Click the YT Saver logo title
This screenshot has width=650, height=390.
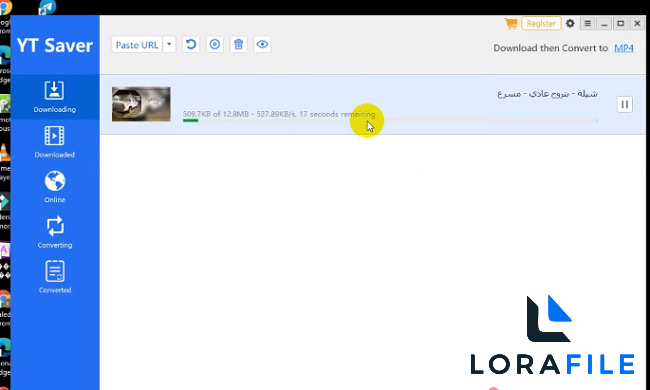pos(55,45)
